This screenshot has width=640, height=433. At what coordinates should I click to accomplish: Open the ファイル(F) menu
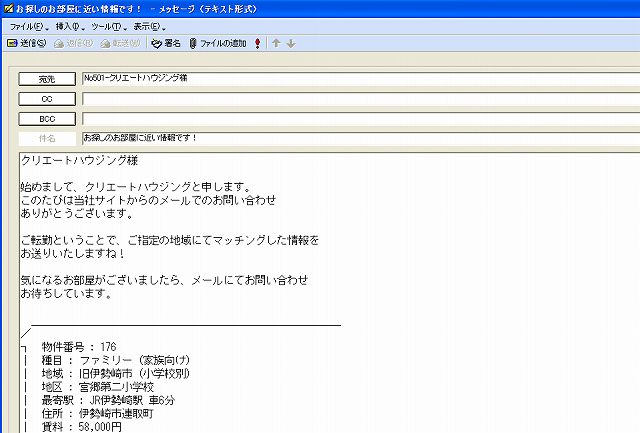[29, 27]
